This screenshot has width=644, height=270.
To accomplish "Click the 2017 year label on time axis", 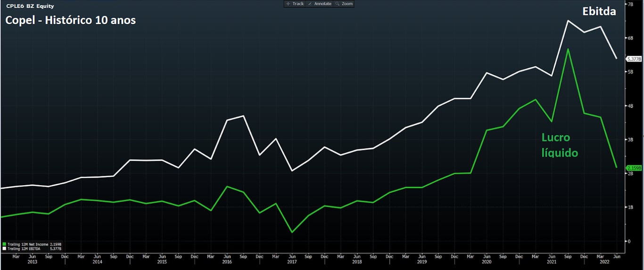I will [x=291, y=262].
